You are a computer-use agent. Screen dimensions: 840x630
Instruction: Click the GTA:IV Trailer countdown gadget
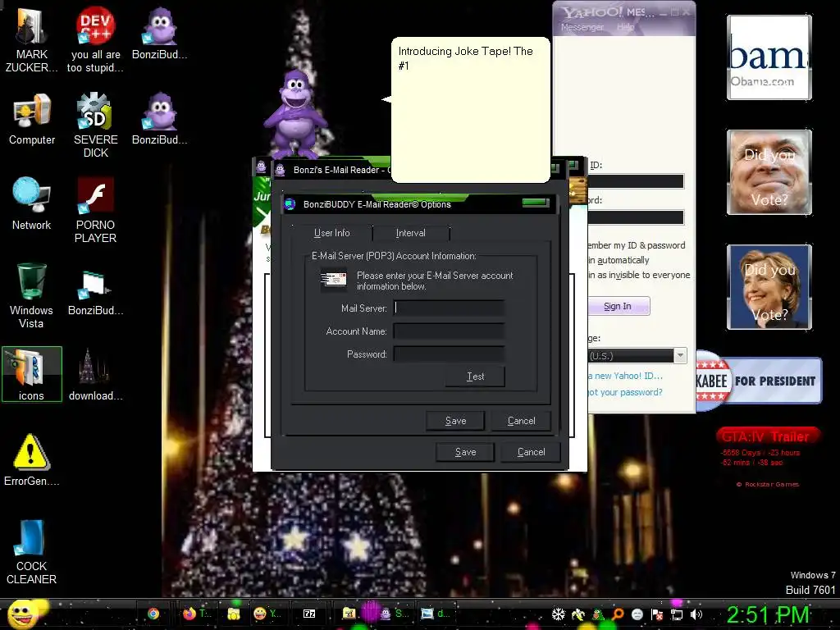pos(768,456)
